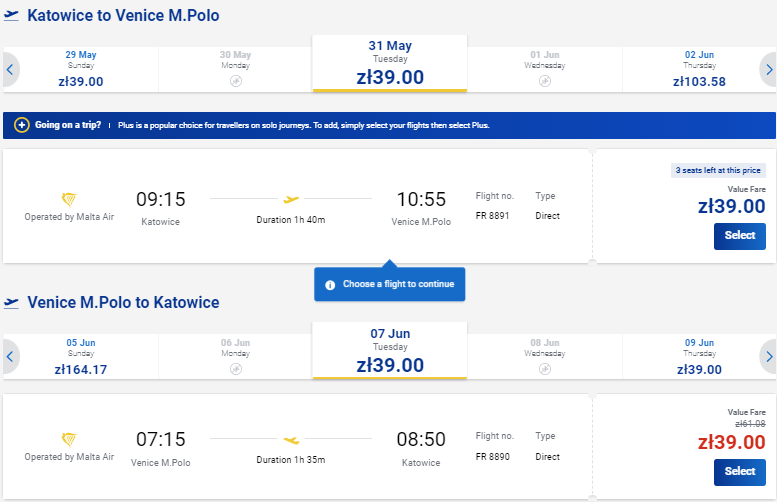This screenshot has width=777, height=502.
Task: Click Duration 1h 35m text
Action: 291,459
